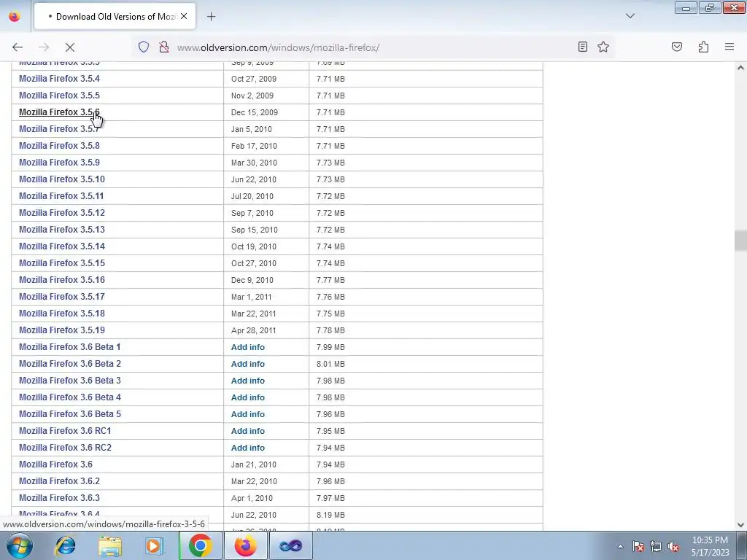This screenshot has height=560, width=747.
Task: Open Mozilla Firefox 3.5.9 link
Action: (60, 163)
